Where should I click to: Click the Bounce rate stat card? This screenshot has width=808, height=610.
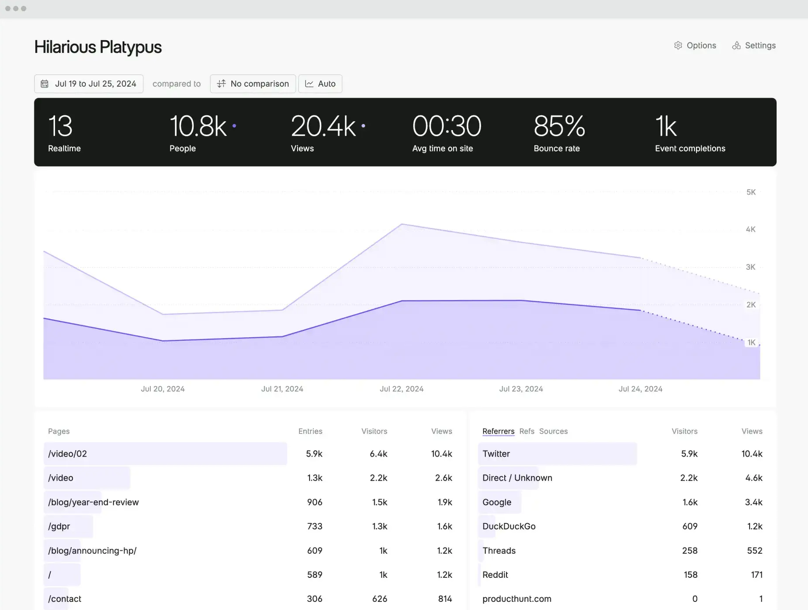[558, 131]
